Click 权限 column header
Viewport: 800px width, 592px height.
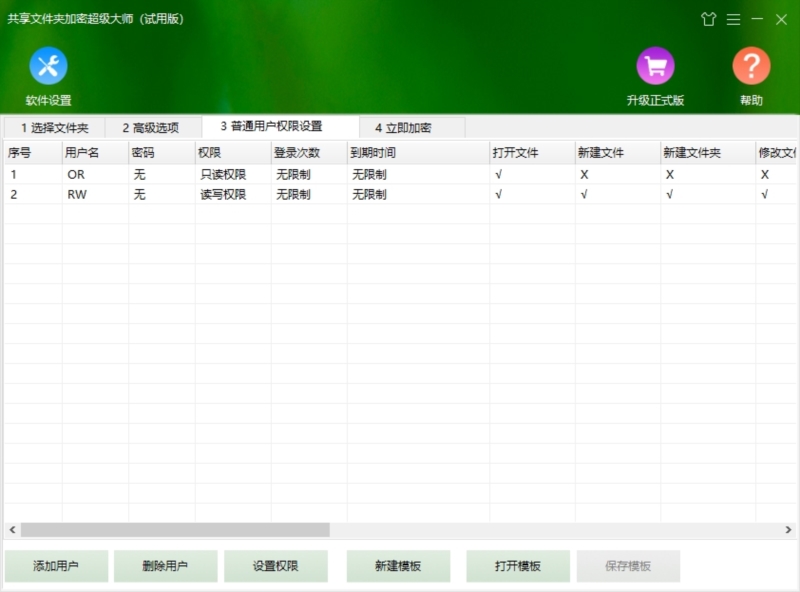pos(233,153)
